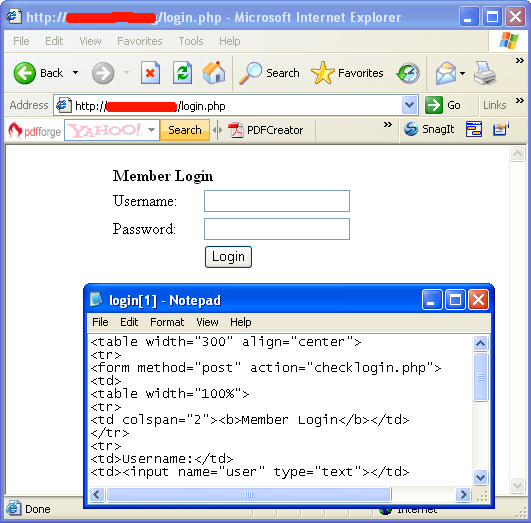Image resolution: width=531 pixels, height=523 pixels.
Task: Click into the Username text field
Action: [277, 201]
